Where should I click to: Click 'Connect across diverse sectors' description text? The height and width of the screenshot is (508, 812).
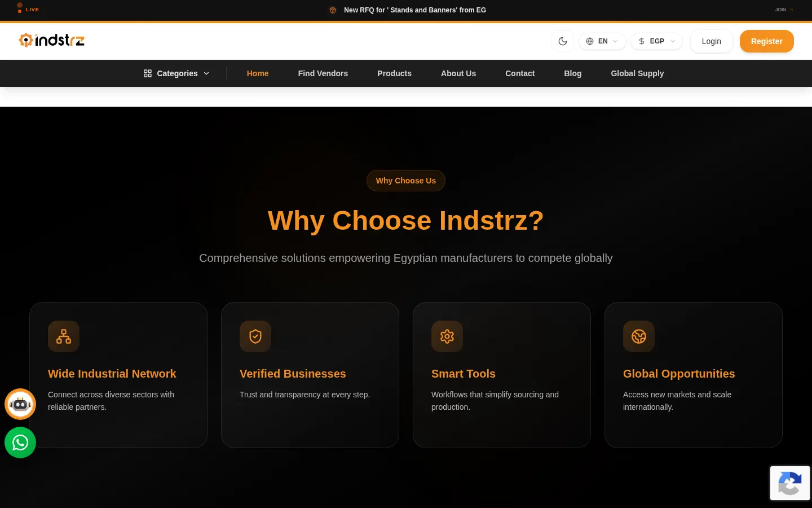(x=111, y=401)
